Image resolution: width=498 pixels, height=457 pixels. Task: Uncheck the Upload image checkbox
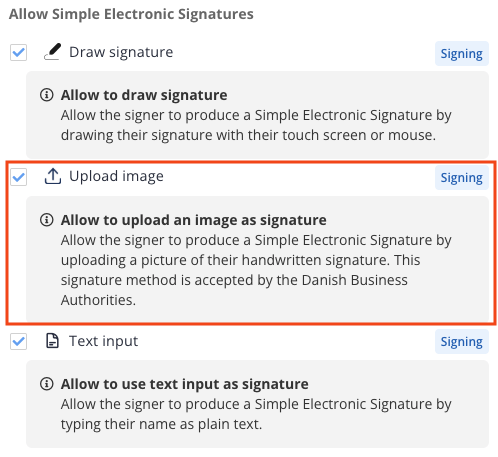point(18,177)
